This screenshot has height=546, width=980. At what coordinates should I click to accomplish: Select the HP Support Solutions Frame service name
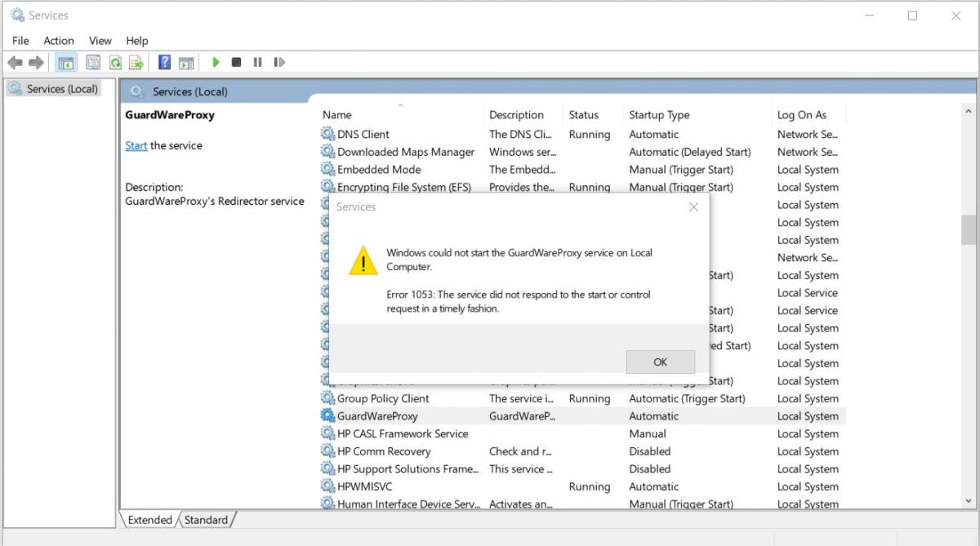point(408,469)
